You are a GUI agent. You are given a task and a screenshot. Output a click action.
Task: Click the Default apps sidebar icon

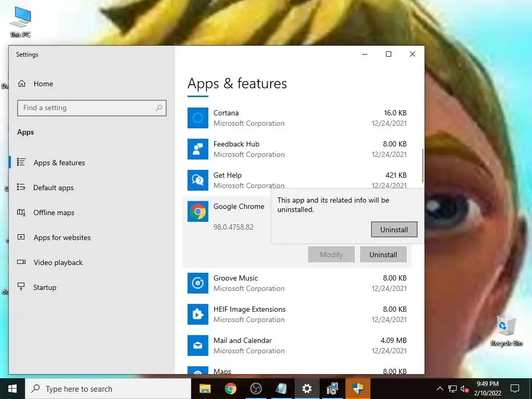tap(21, 187)
